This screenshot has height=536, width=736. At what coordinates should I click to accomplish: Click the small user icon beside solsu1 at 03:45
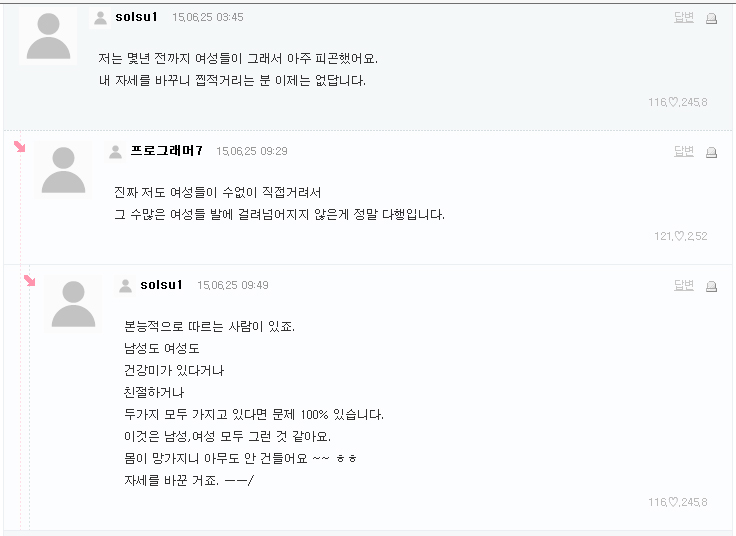pos(100,17)
